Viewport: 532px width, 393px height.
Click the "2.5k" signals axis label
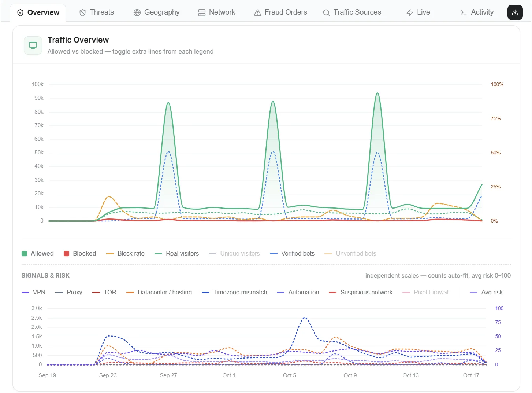(x=37, y=318)
